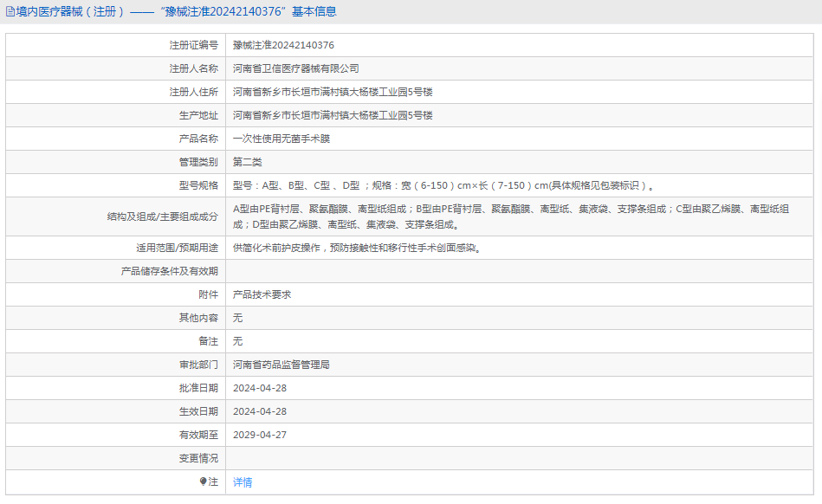Select the intended use text 供简化术前护皮操作
Viewport: 822px width, 504px height.
tap(357, 248)
